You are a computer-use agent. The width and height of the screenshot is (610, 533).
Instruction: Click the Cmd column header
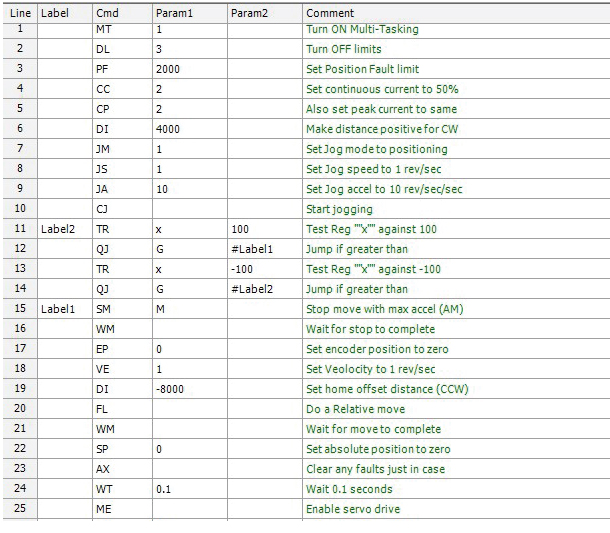(123, 13)
